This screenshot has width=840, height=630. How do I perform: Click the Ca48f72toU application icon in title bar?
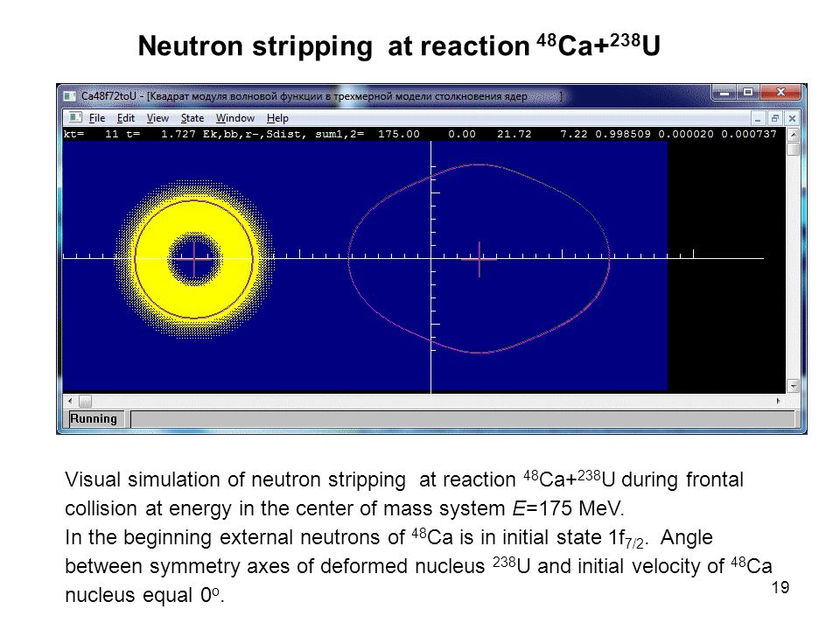(x=69, y=96)
